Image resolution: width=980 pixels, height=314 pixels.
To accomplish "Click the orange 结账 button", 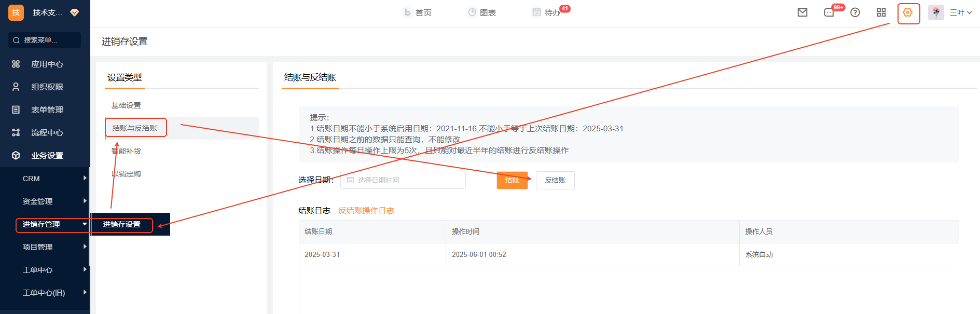I will (x=512, y=180).
